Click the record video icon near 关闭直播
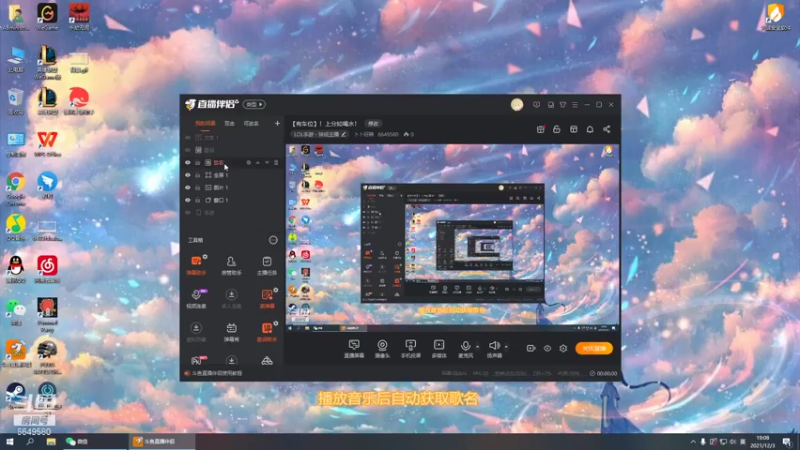 [x=531, y=348]
